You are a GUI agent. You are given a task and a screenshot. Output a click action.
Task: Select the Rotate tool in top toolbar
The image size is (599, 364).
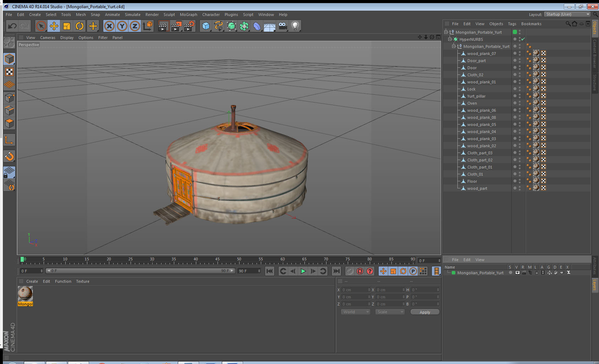click(x=79, y=26)
